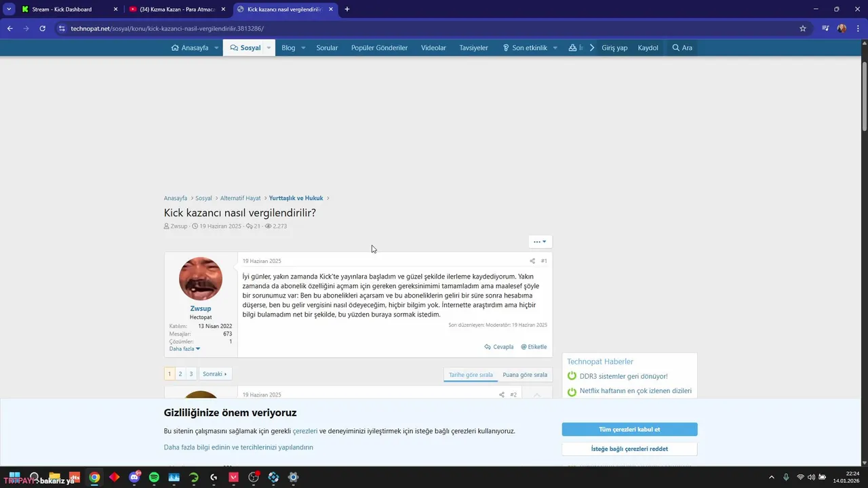This screenshot has width=868, height=488.
Task: Open Netflix haftanın en çok izlenen dizileri
Action: [x=635, y=391]
